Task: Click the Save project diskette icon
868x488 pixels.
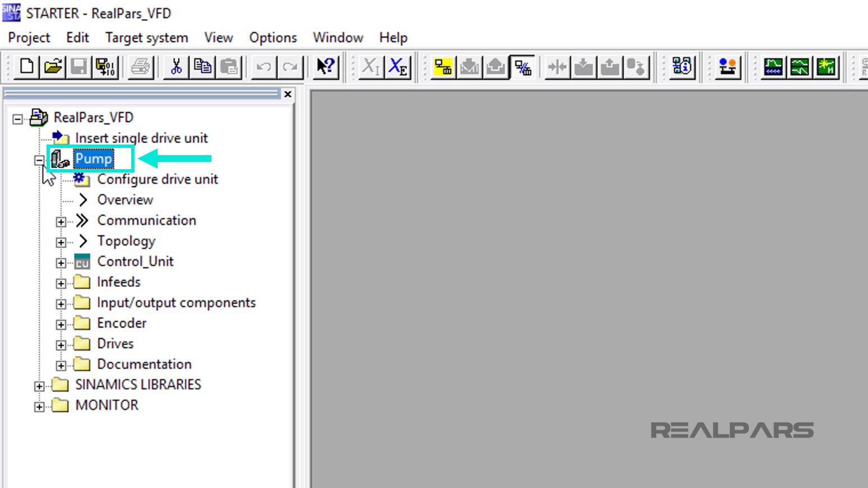Action: [x=79, y=67]
